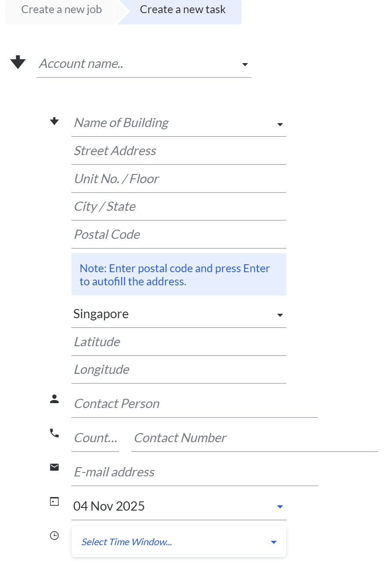The image size is (392, 568).
Task: Click the Street Address field
Action: (x=178, y=151)
